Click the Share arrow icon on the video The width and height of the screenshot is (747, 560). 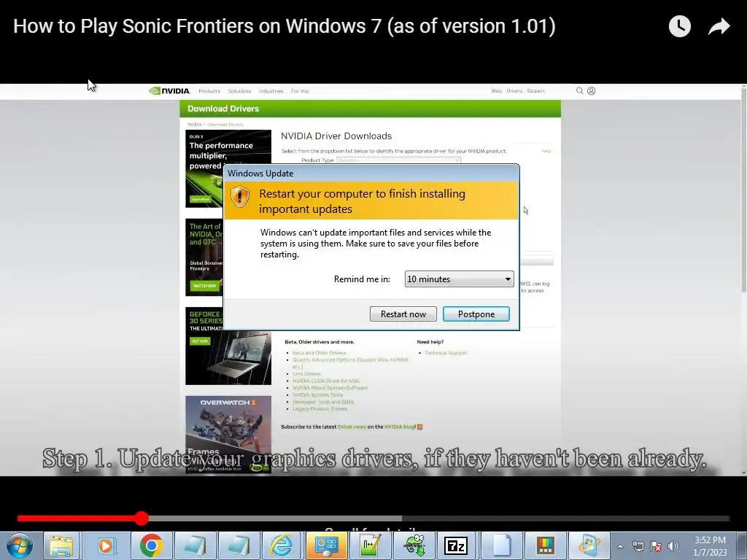coord(719,26)
